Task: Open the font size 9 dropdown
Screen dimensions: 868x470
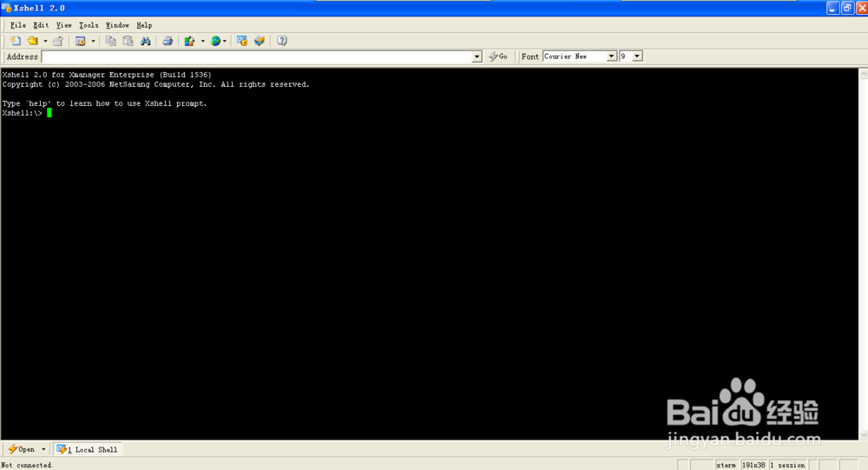Action: 637,56
